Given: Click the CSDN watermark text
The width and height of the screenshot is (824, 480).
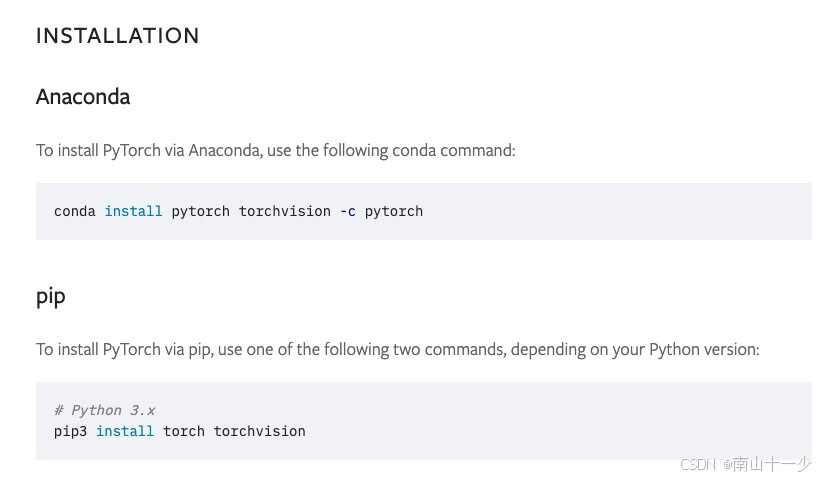Looking at the screenshot, I should pyautogui.click(x=698, y=465).
